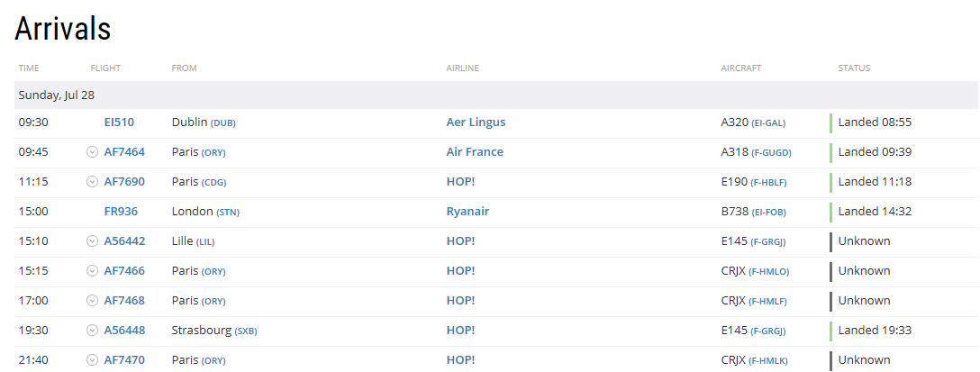The height and width of the screenshot is (372, 980).
Task: Click the STATUS column header
Action: pyautogui.click(x=854, y=68)
